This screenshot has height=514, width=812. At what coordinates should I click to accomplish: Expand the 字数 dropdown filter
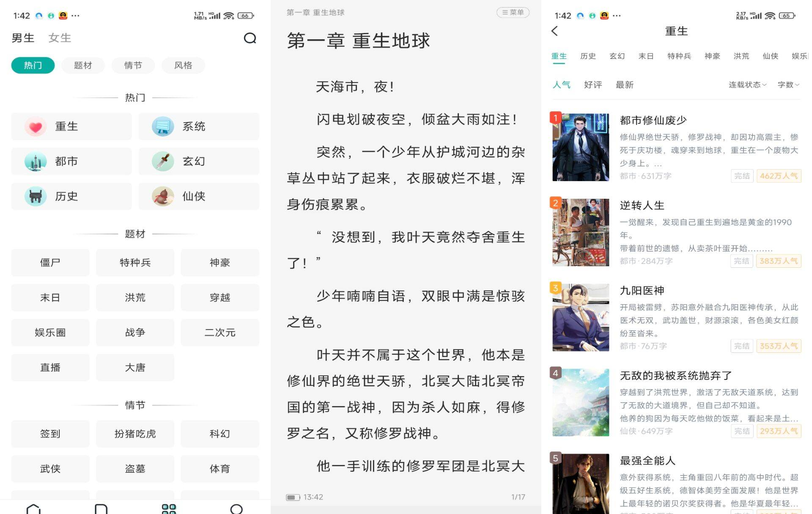tap(788, 85)
